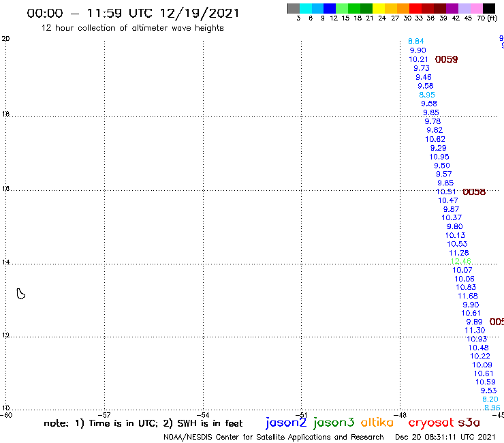504x443 pixels.
Task: Click the jason3 satellite legend label
Action: coord(334,423)
